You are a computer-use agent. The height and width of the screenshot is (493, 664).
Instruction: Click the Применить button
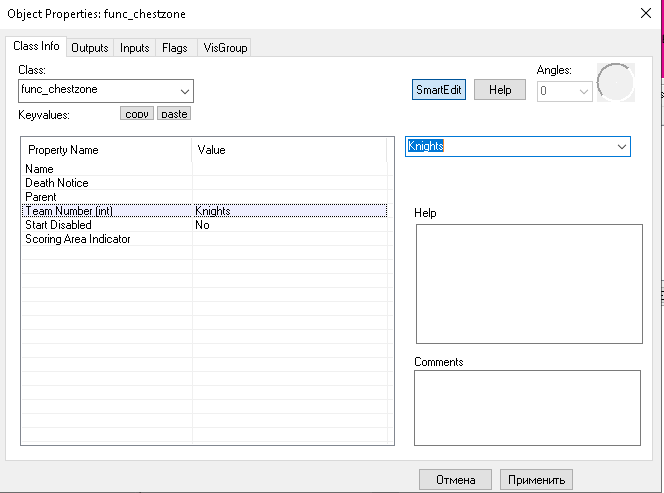coord(537,479)
